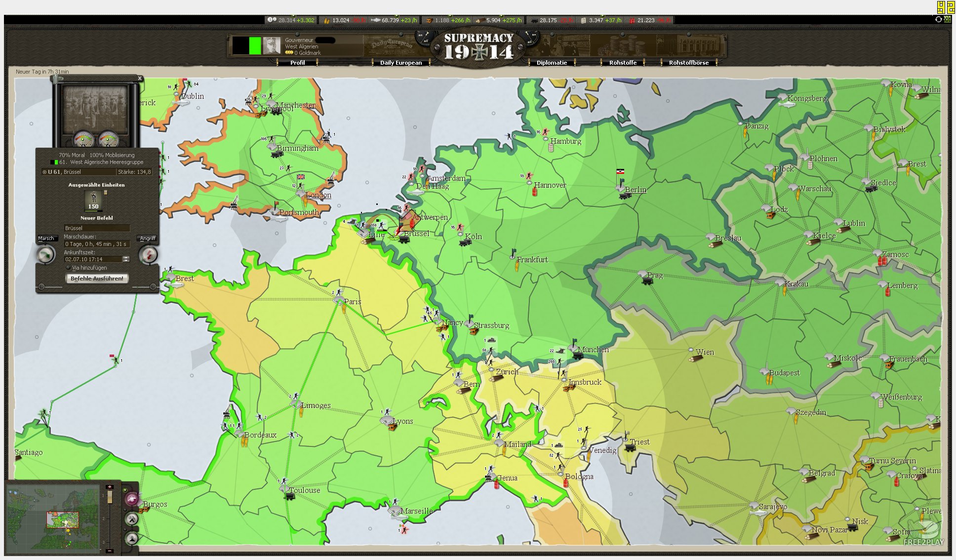The image size is (956, 560).
Task: Click the Berlin city label
Action: pyautogui.click(x=636, y=190)
